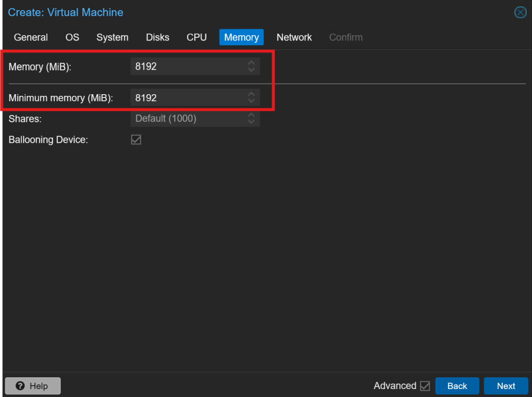This screenshot has width=532, height=397.
Task: Click the Minimum memory (MiB) label
Action: coord(61,98)
